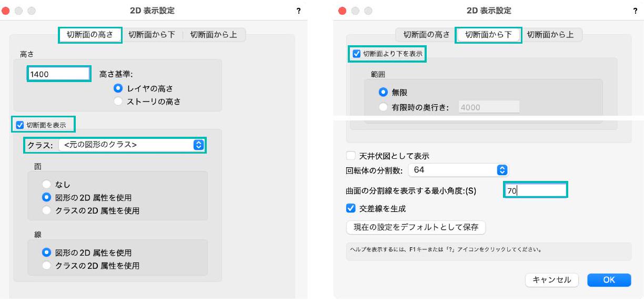Select the レイヤの高さ radio button
Screen dimensions: 644x303
coord(118,88)
